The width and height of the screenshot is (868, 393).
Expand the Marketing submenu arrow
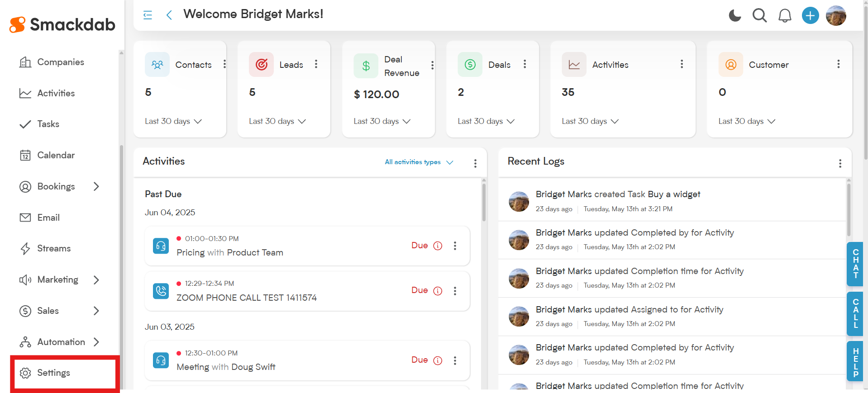[96, 280]
